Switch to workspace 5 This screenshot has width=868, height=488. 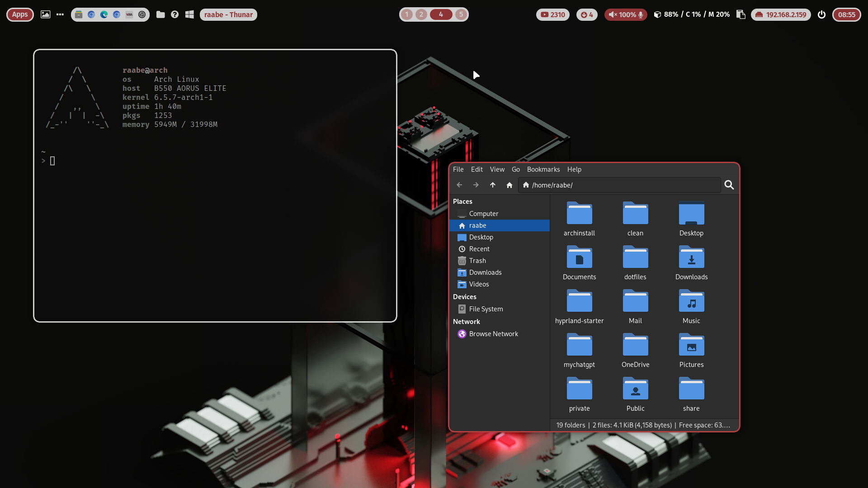click(461, 14)
